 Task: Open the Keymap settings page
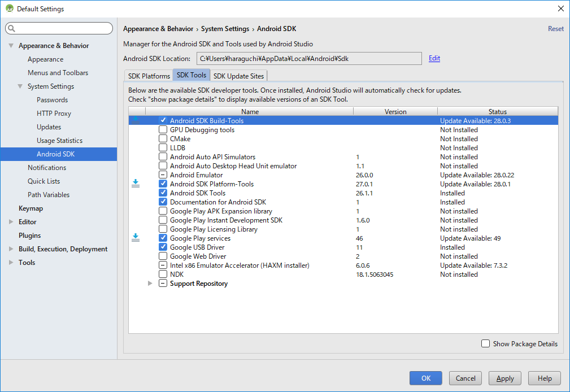pos(31,208)
